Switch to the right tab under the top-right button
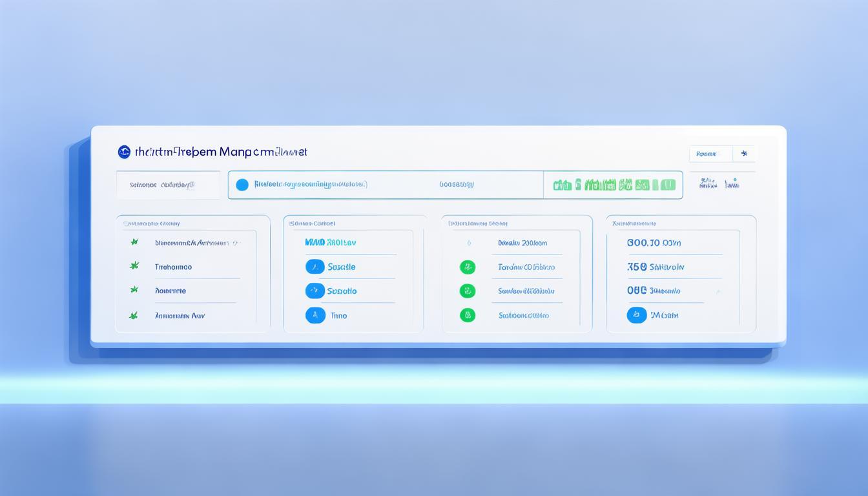Screen dimensions: 868x496 732,184
